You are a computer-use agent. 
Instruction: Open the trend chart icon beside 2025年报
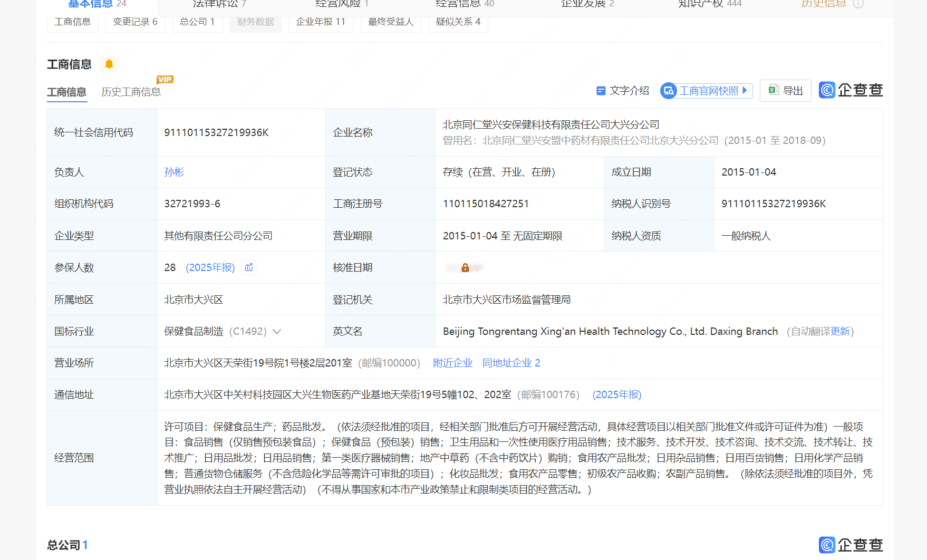249,267
